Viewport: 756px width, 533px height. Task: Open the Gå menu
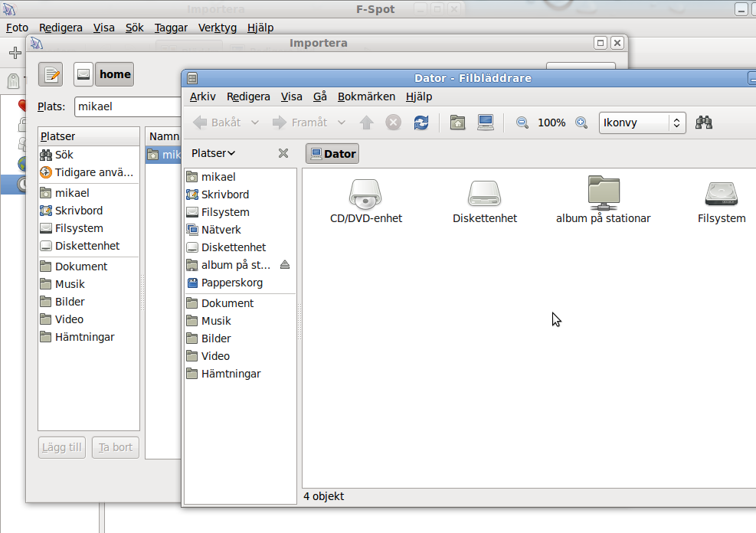click(x=320, y=96)
